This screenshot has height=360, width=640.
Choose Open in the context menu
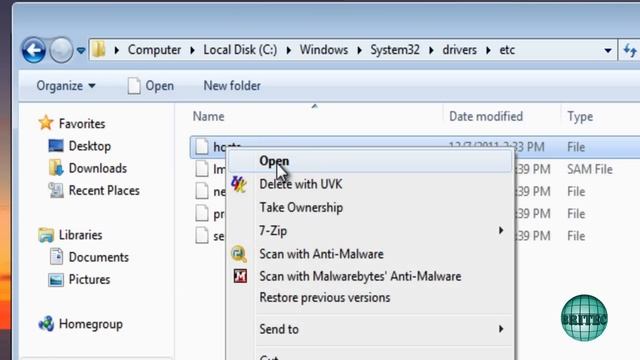[369, 161]
